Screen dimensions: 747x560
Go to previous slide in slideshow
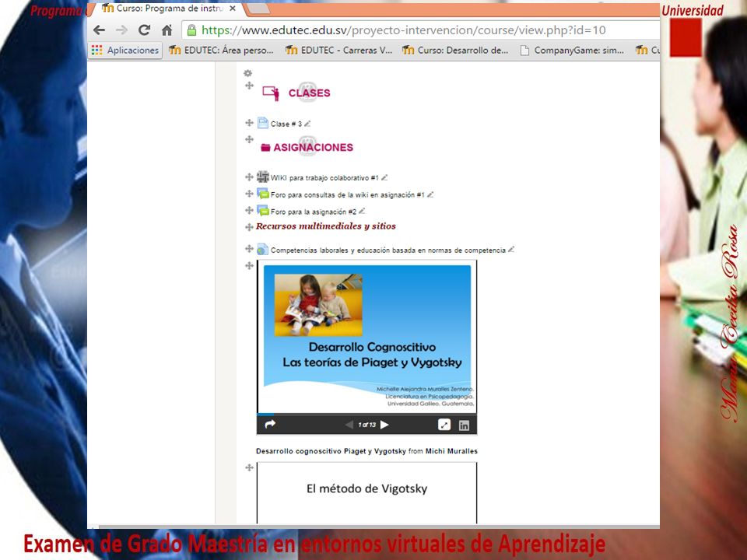click(x=349, y=425)
